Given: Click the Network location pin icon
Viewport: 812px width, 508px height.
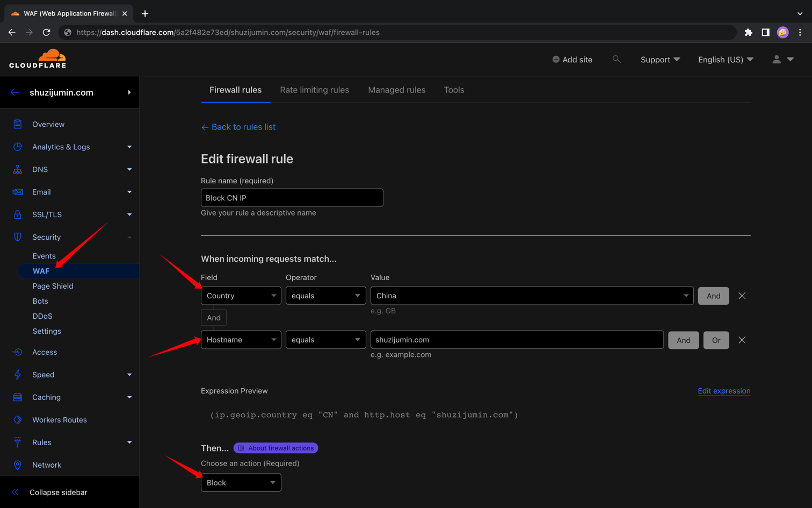Looking at the screenshot, I should click(x=18, y=465).
